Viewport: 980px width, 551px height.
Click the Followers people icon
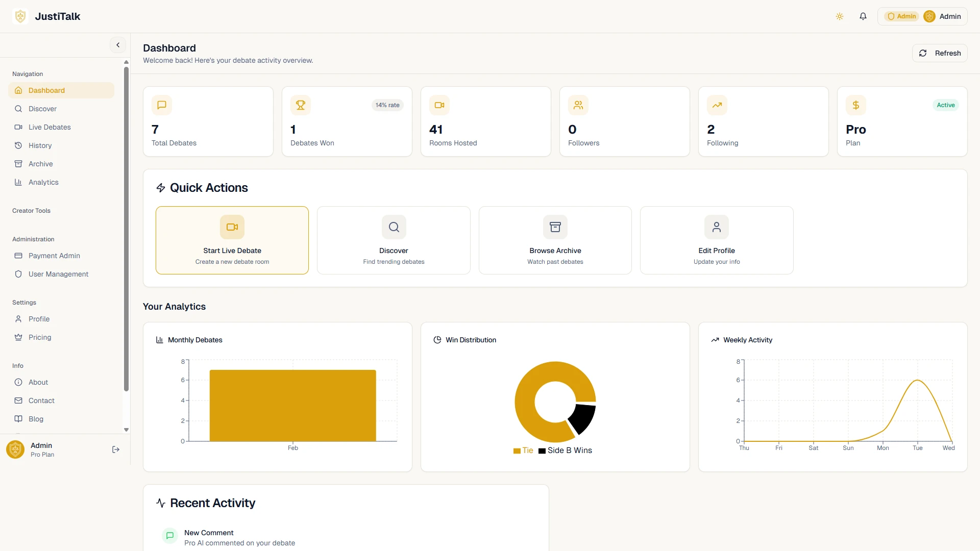coord(578,105)
